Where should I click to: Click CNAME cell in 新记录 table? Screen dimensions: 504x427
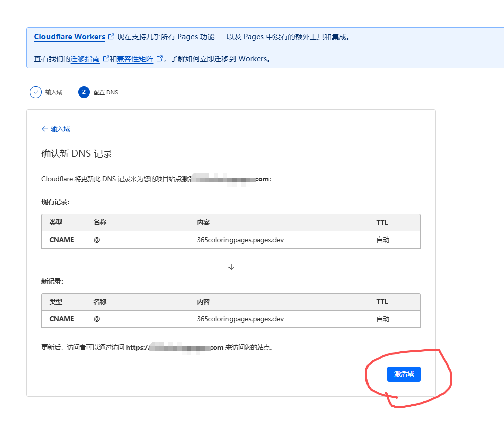(62, 319)
